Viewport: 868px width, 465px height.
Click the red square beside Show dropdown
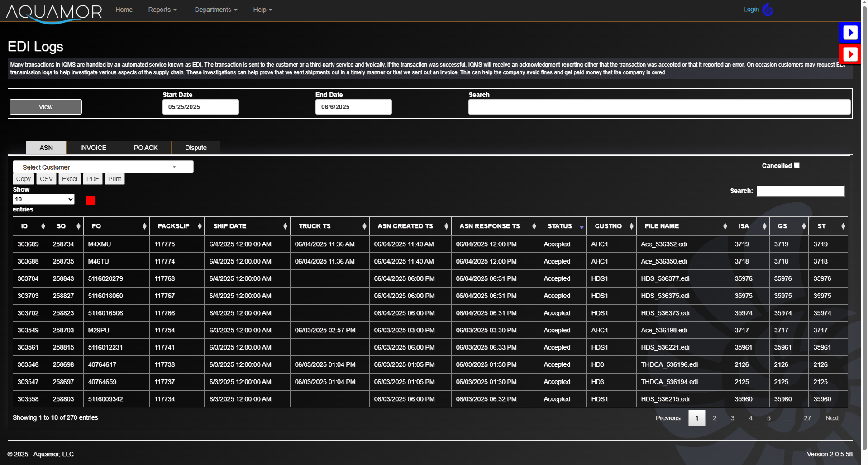point(90,201)
